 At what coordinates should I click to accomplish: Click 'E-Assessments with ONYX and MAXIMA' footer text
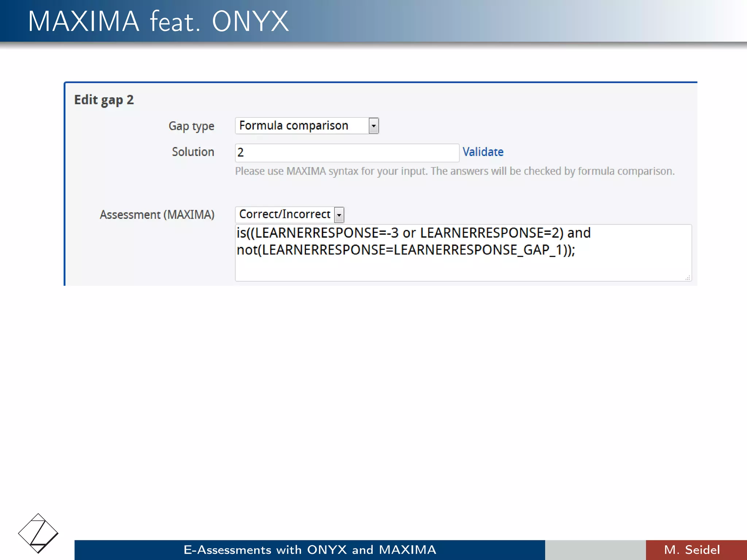pos(310,550)
